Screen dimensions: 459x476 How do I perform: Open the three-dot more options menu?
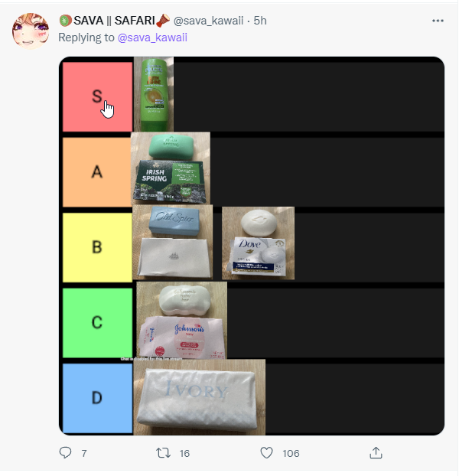tap(438, 21)
